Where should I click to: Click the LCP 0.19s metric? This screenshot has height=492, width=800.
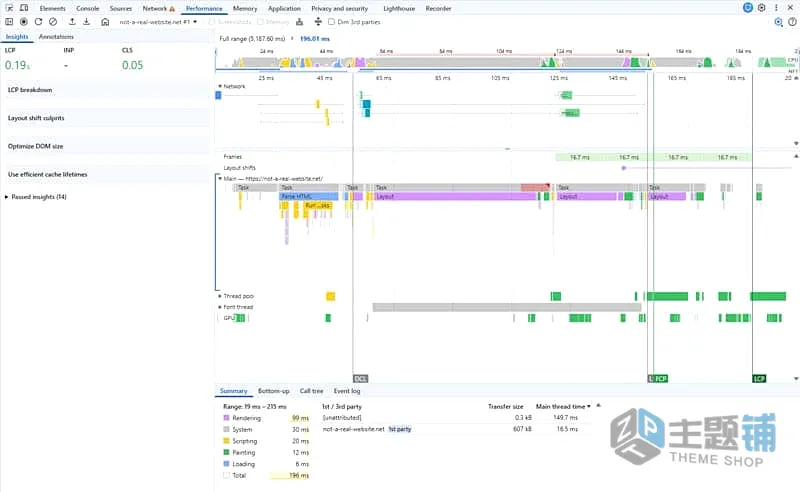(17, 65)
